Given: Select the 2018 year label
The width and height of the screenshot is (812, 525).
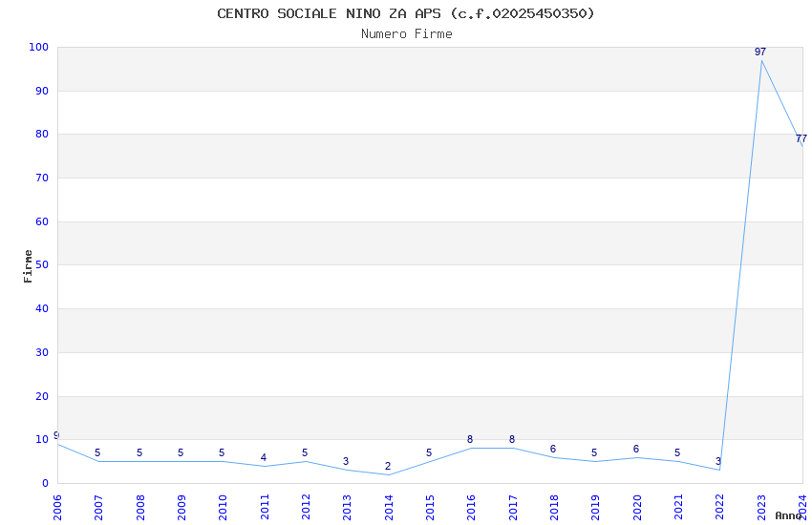Looking at the screenshot, I should (x=554, y=508).
